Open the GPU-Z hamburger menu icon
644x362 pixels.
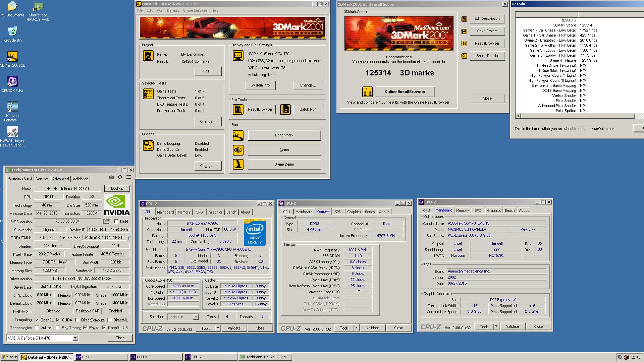point(128,177)
